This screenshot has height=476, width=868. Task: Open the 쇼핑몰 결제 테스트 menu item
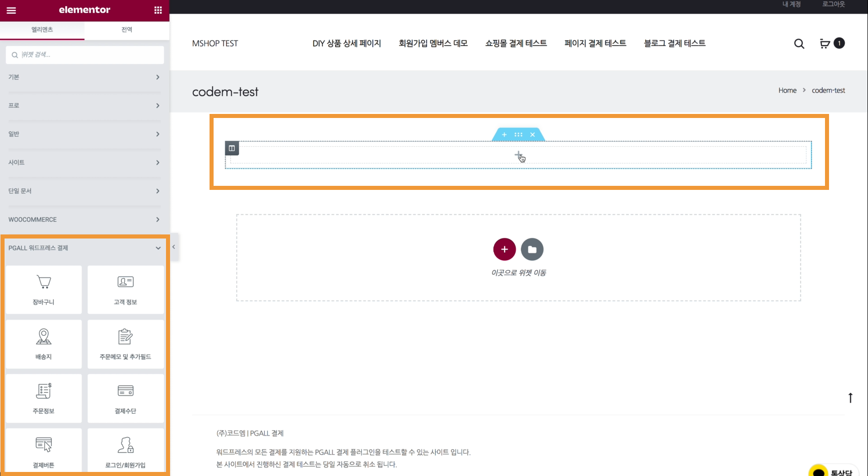pyautogui.click(x=516, y=44)
